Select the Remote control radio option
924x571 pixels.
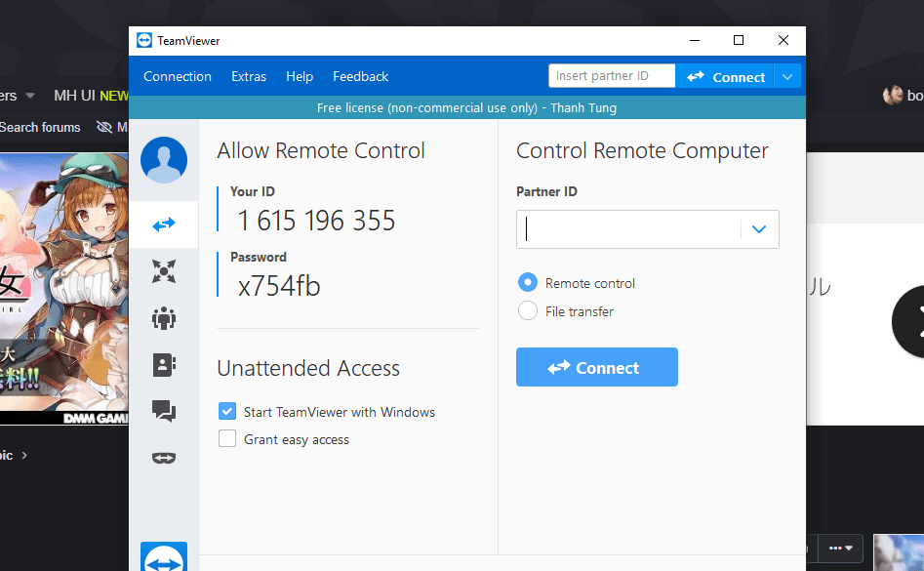528,283
